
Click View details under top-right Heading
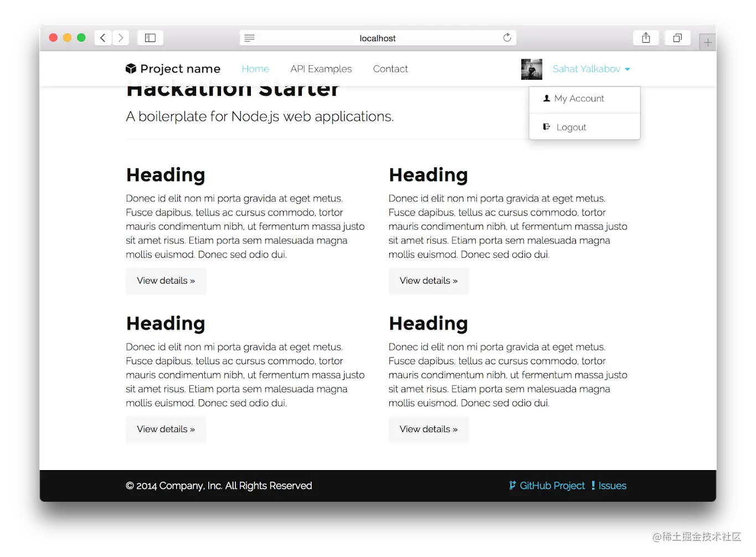click(429, 281)
